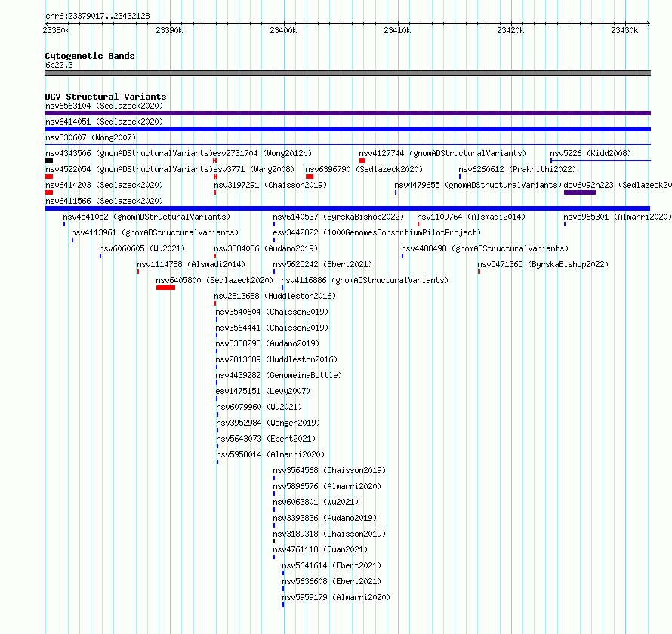Click the 23400k ruler position label
This screenshot has height=634, width=672.
[283, 30]
